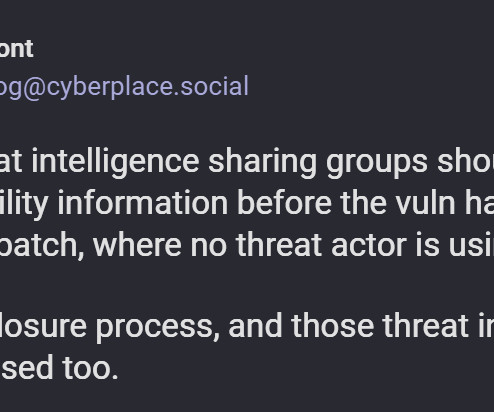Click the word "information" in the post
The height and width of the screenshot is (412, 494).
point(143,203)
